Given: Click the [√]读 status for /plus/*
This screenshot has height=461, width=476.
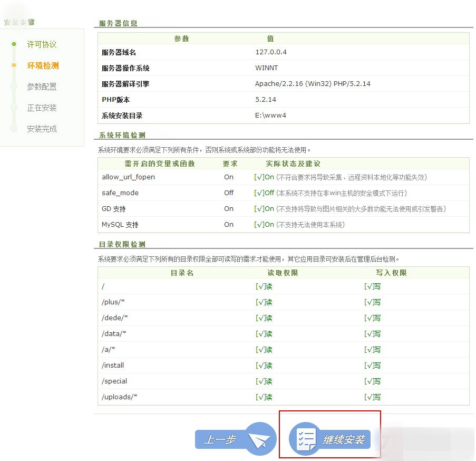Looking at the screenshot, I should click(264, 302).
